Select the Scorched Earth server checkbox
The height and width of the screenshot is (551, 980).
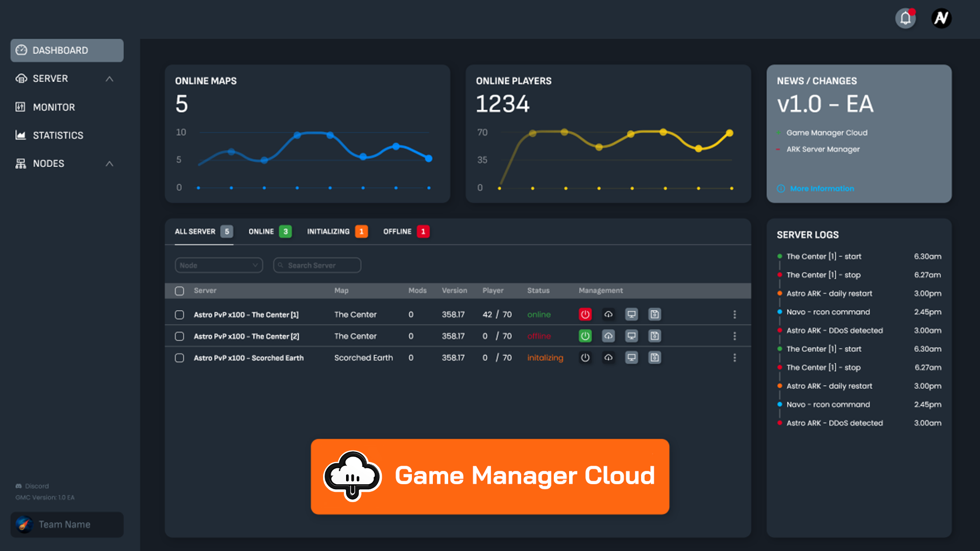point(179,358)
